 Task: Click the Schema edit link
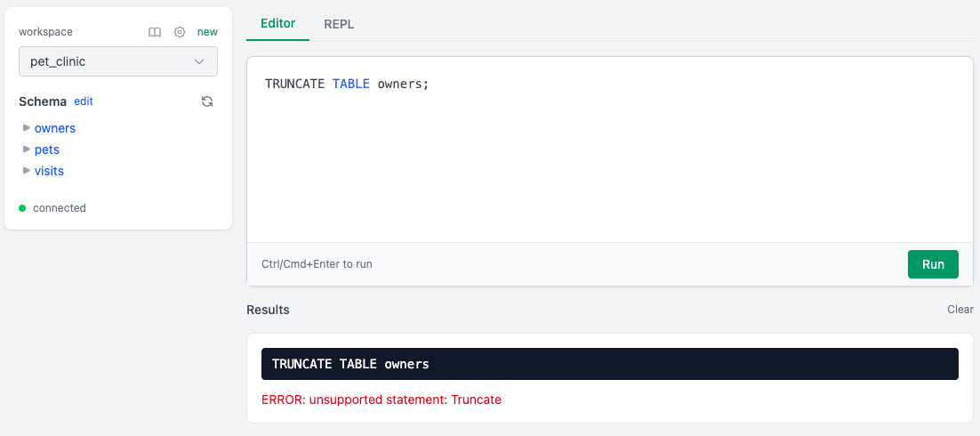[x=84, y=101]
